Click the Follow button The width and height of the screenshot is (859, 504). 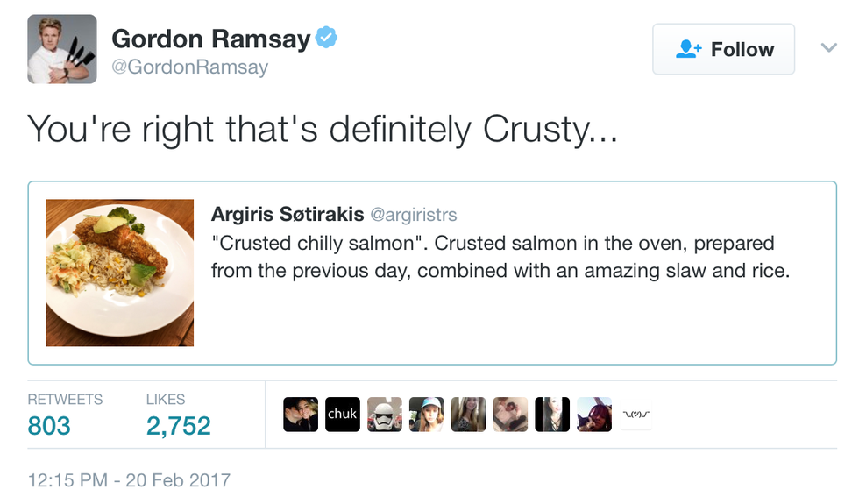click(723, 50)
